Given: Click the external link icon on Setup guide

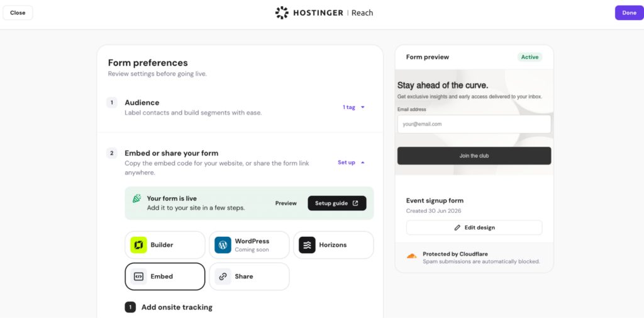Looking at the screenshot, I should (x=355, y=203).
